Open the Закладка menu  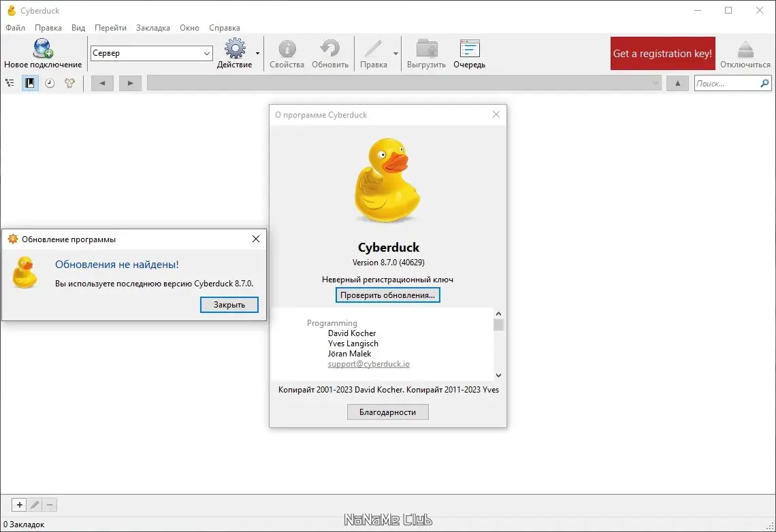click(x=153, y=28)
